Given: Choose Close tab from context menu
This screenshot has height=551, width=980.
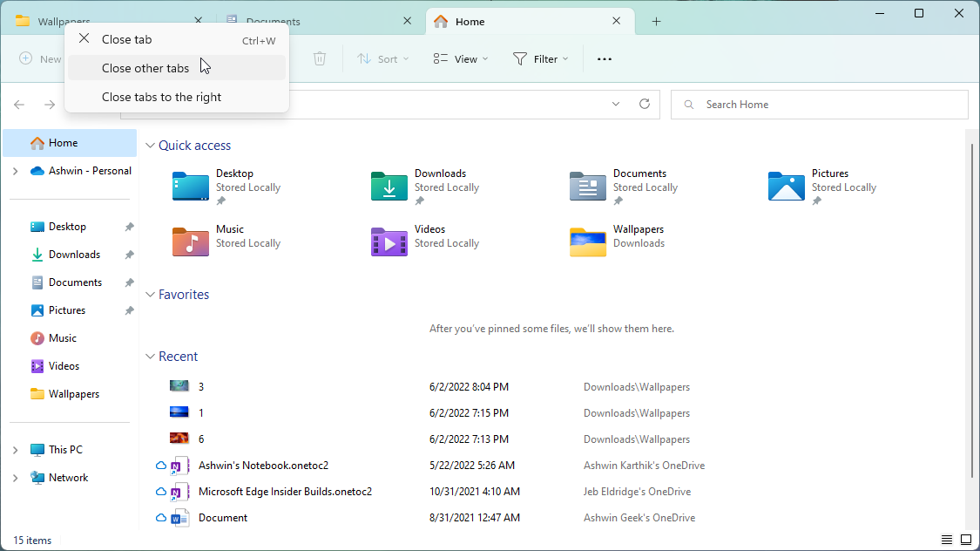Looking at the screenshot, I should 177,39.
